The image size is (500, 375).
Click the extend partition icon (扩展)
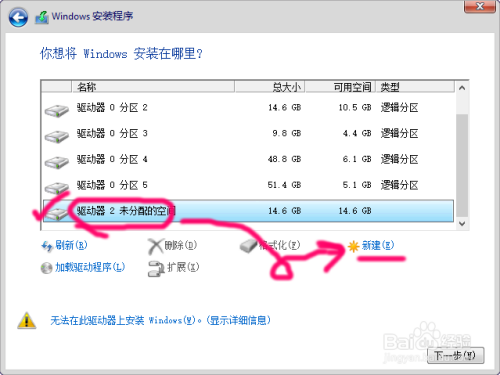point(156,269)
